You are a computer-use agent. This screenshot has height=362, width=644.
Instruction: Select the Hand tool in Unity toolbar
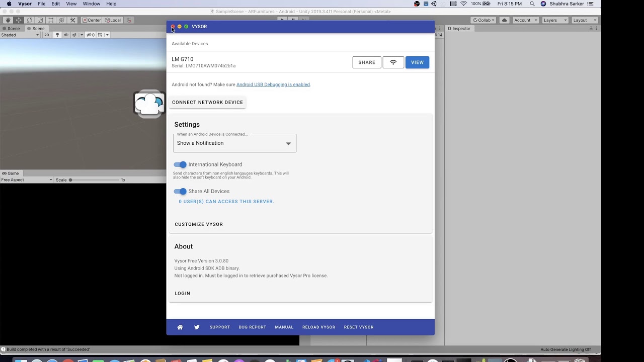(8, 20)
